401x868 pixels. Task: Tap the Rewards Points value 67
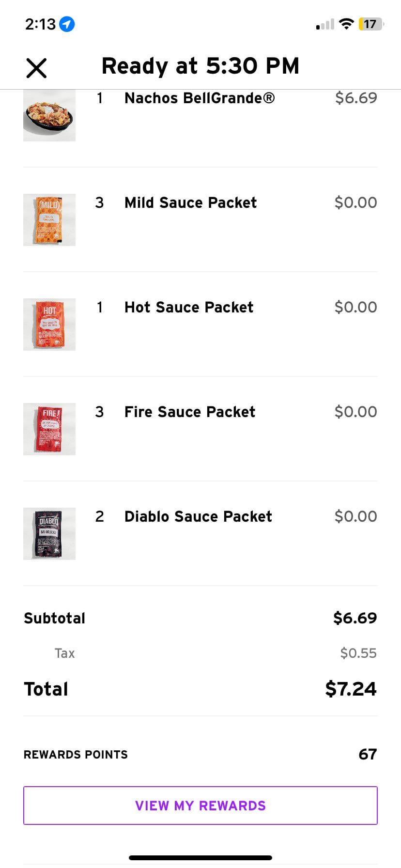click(x=368, y=754)
